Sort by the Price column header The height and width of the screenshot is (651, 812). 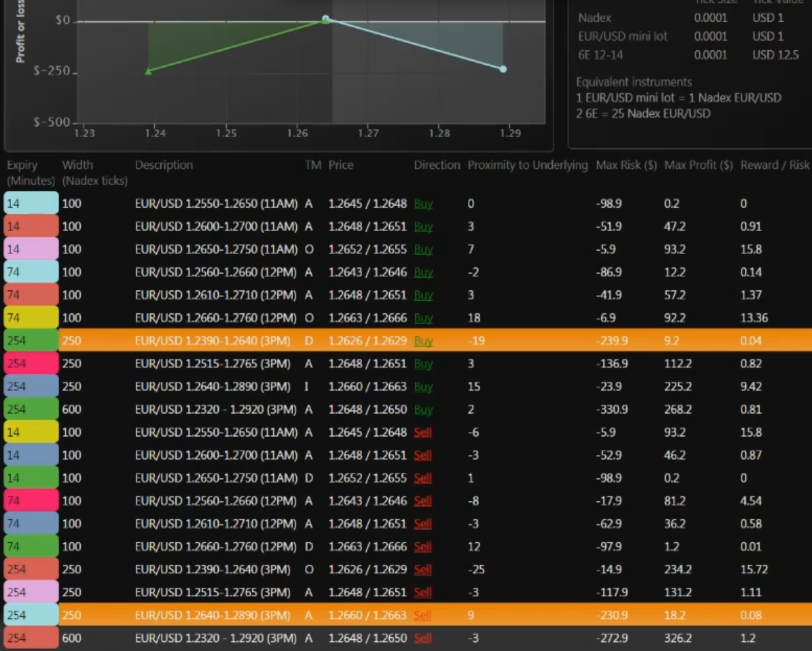[x=341, y=165]
